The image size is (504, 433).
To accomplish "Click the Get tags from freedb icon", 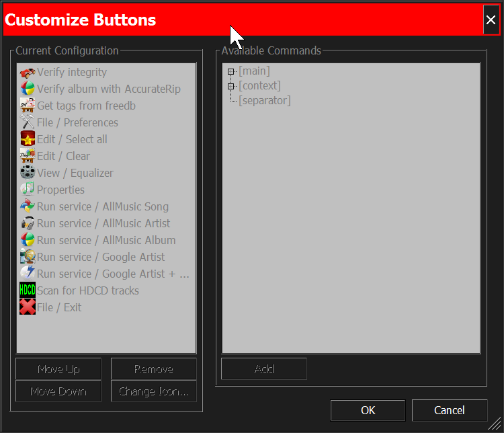I will [28, 106].
